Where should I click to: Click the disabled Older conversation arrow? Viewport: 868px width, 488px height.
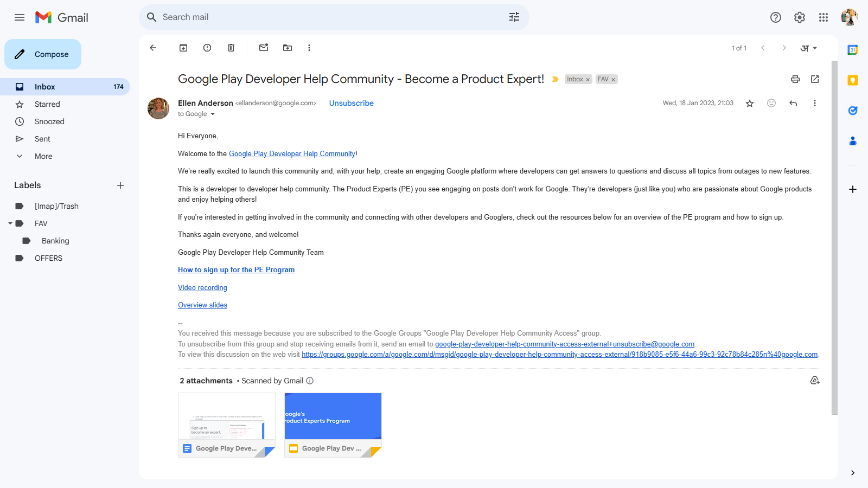pyautogui.click(x=784, y=48)
